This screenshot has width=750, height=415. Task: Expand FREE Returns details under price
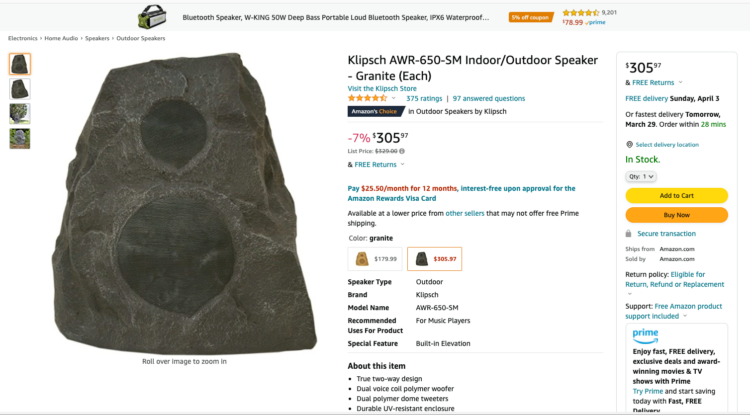coord(402,164)
